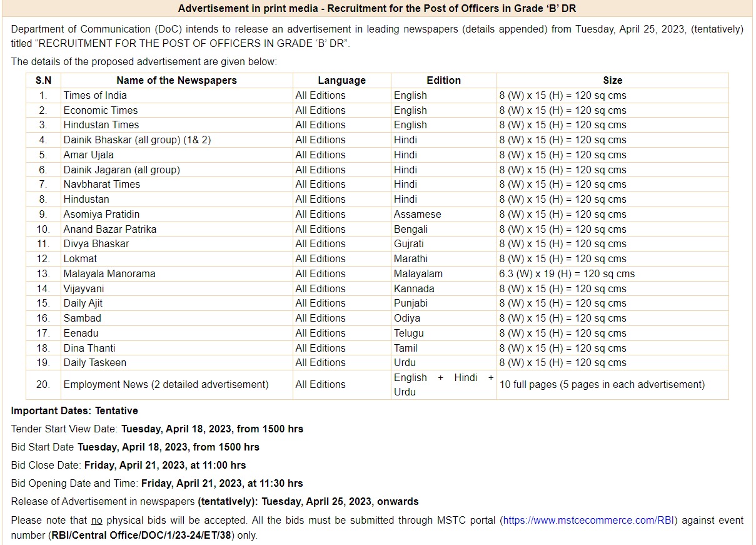
Task: Click the advertisement title bar heading
Action: pos(378,8)
